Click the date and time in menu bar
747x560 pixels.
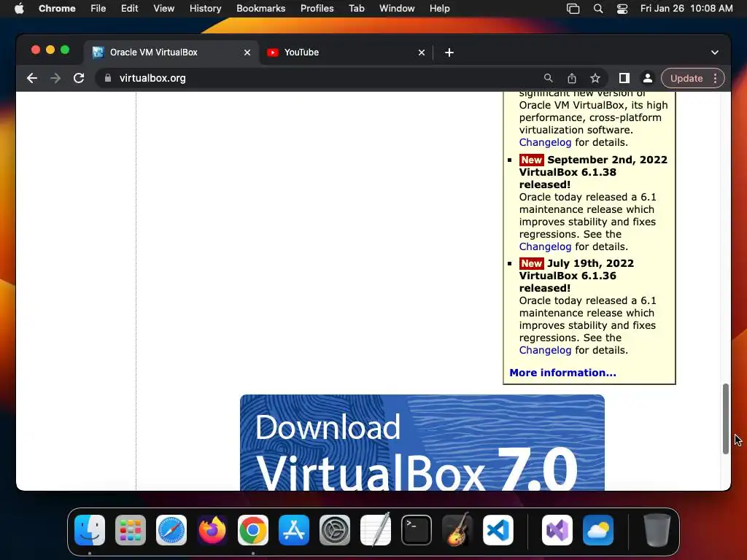coord(686,9)
